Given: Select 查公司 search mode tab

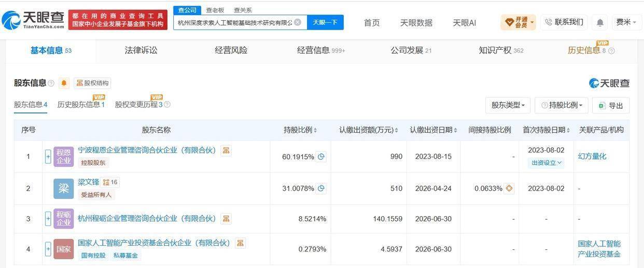Looking at the screenshot, I should (187, 10).
